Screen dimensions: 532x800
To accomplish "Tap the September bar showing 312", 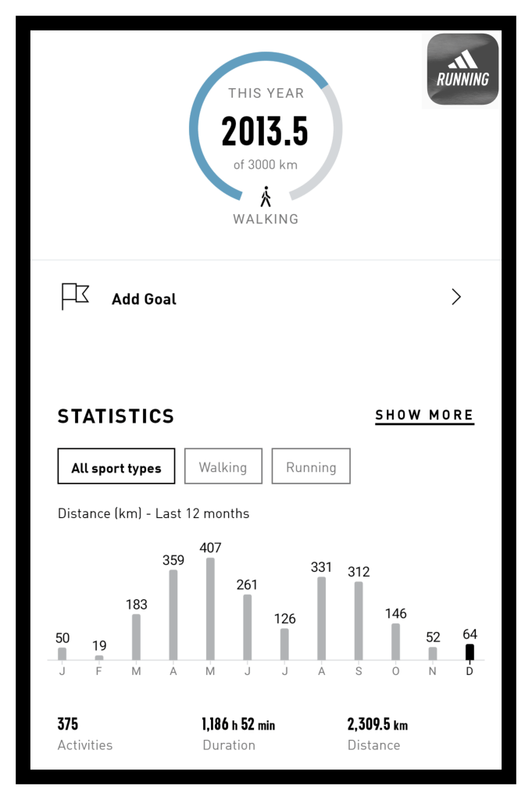I will click(359, 620).
